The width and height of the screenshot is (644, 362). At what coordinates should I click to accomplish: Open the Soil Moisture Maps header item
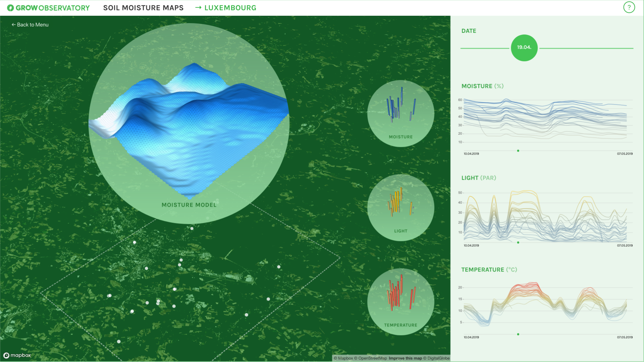pyautogui.click(x=143, y=8)
